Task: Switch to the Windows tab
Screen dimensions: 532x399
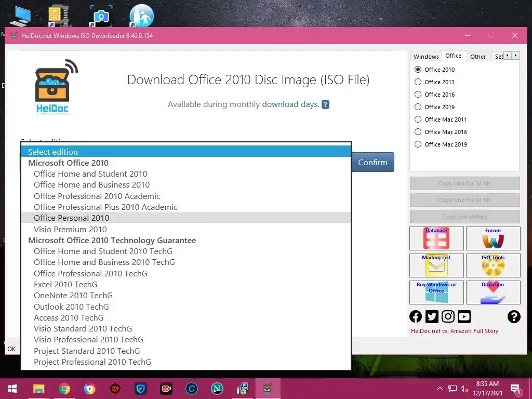Action: click(426, 56)
